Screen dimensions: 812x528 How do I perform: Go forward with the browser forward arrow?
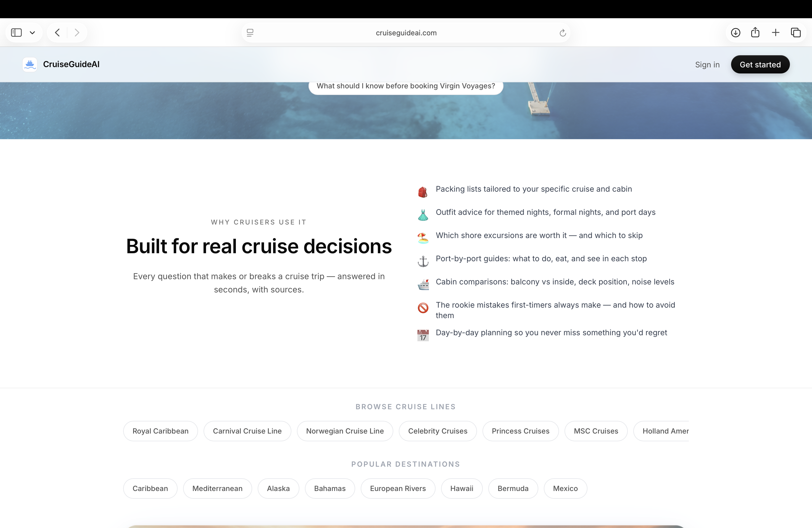pos(77,33)
